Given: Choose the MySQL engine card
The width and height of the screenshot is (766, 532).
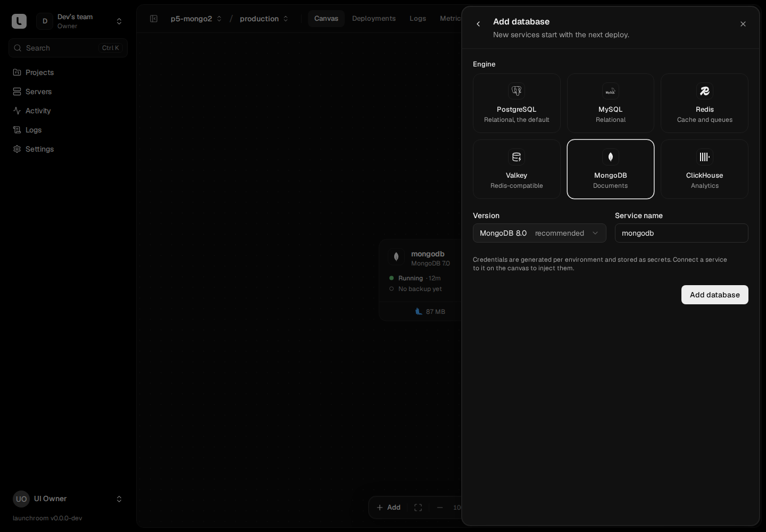Looking at the screenshot, I should (611, 103).
